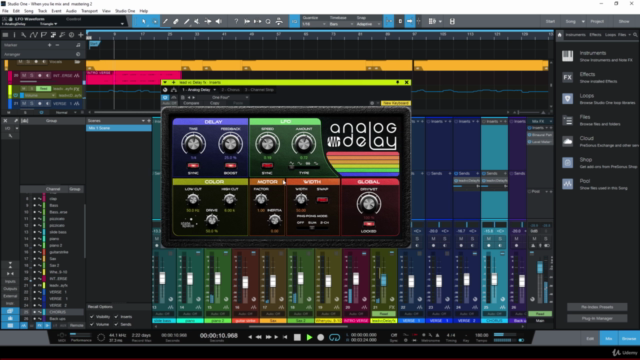The width and height of the screenshot is (640, 360).
Task: Select the Eraser tool in toolbar
Action: point(176,21)
